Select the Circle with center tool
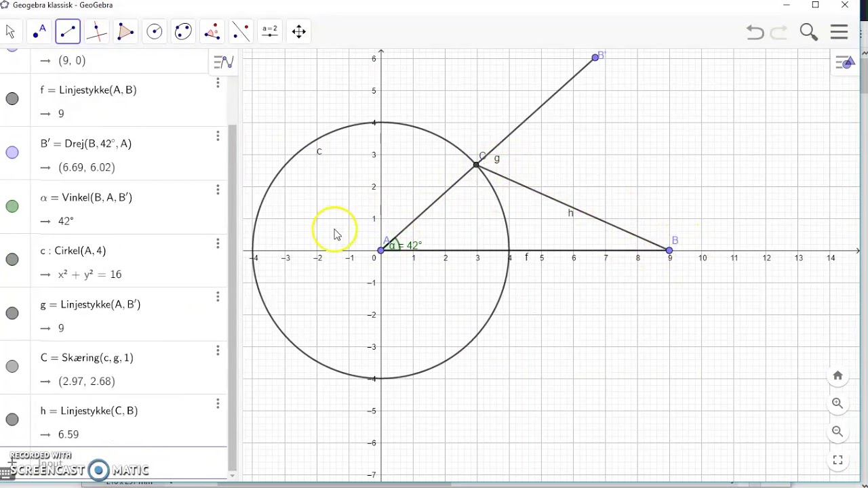Screen dimensions: 868x488 coord(155,31)
